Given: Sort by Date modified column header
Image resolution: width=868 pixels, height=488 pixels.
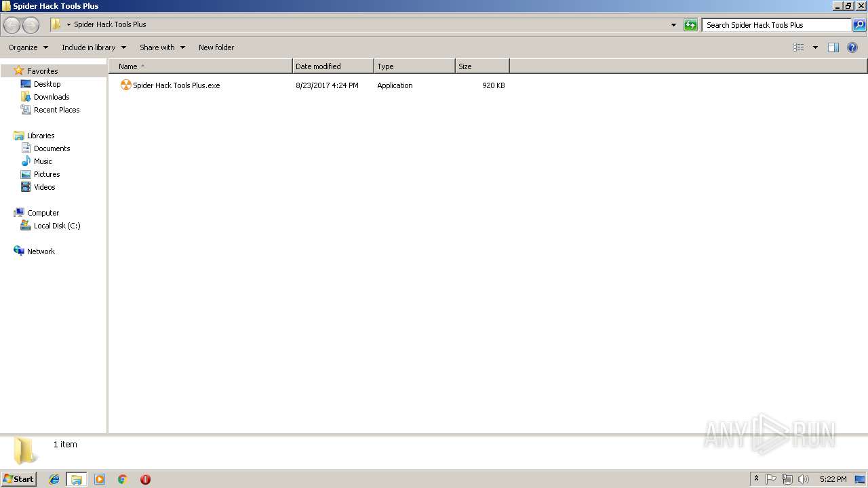Looking at the screenshot, I should coord(333,66).
